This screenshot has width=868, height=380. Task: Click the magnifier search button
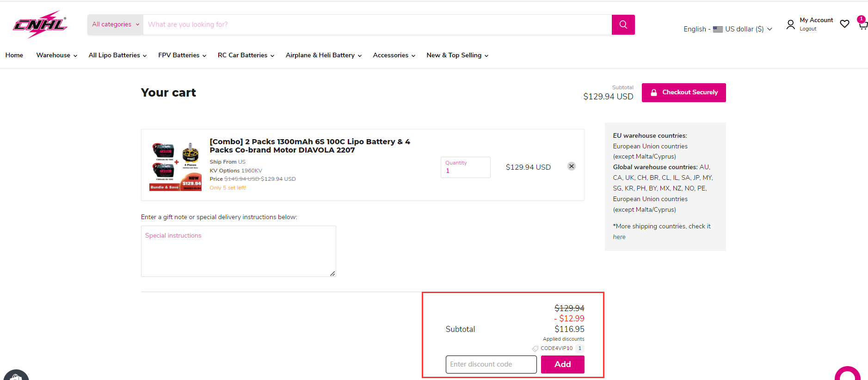(x=623, y=25)
